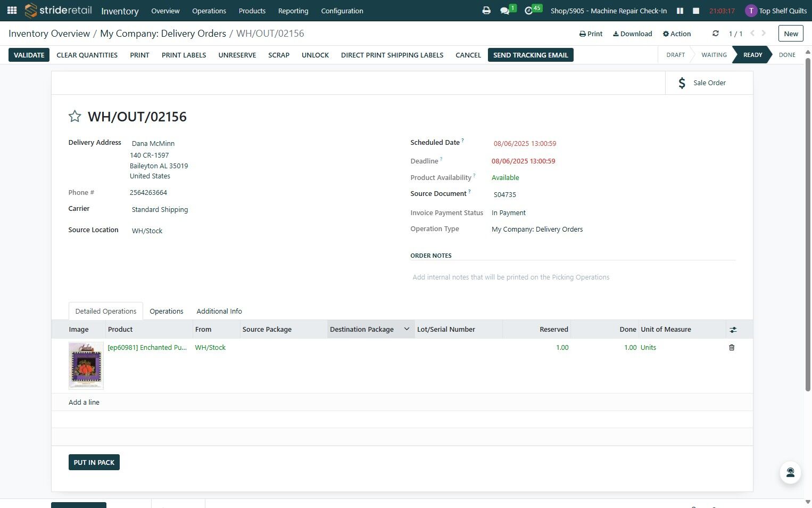Select the Detailed Operations tab
This screenshot has height=508, width=812.
(x=106, y=311)
